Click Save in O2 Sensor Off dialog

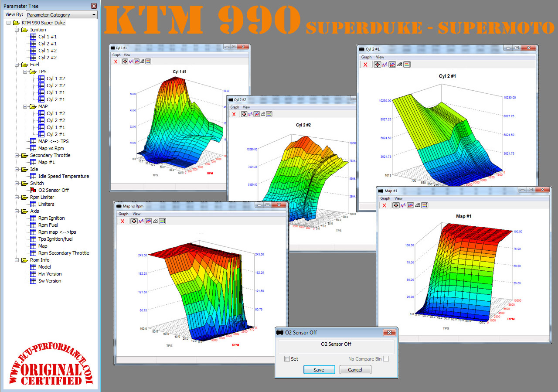click(x=319, y=370)
